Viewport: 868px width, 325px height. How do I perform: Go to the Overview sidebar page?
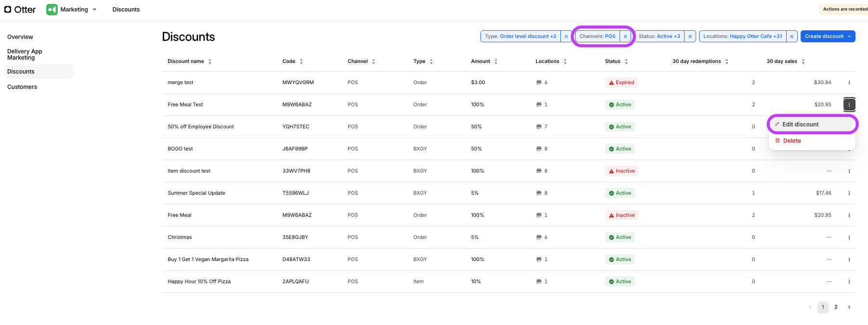(20, 37)
